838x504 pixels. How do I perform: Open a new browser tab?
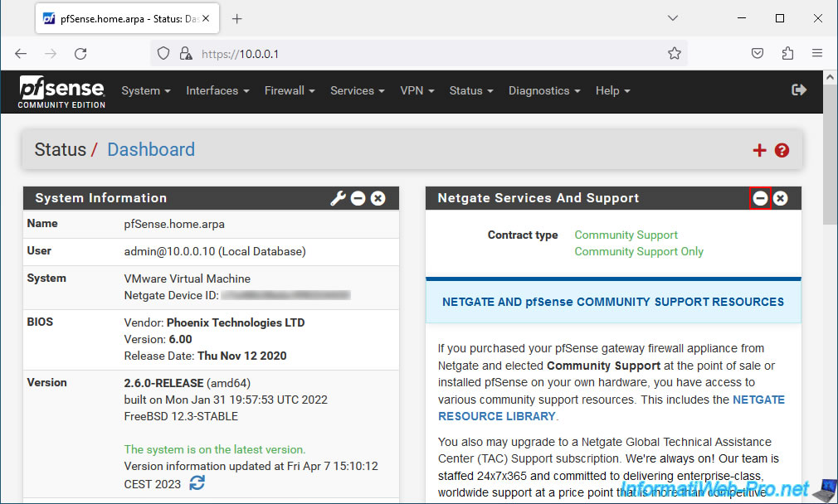coord(236,19)
